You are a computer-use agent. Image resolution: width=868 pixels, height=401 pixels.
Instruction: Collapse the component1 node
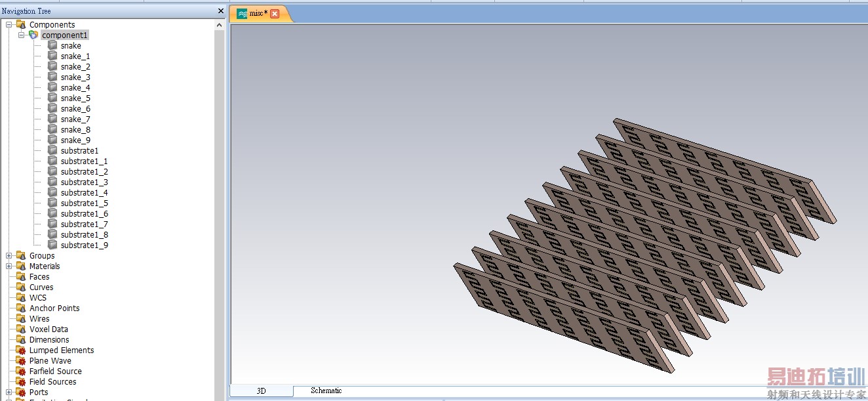(22, 35)
